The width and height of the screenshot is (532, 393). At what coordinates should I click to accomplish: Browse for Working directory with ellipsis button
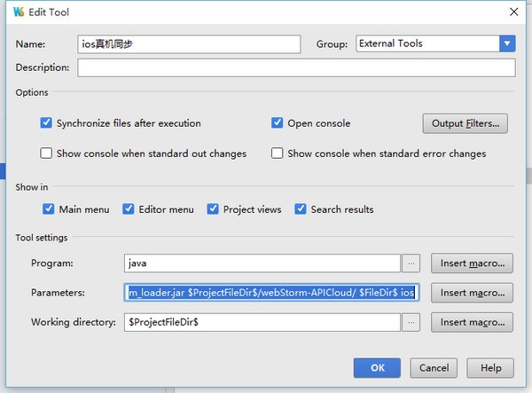[x=411, y=322]
